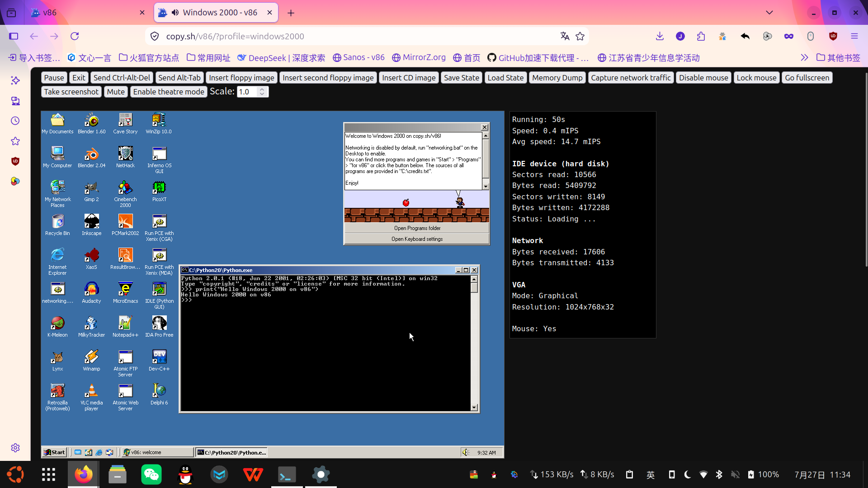Open K-Meleon browser desktop icon
Screen dimensions: 868x488
(57, 327)
